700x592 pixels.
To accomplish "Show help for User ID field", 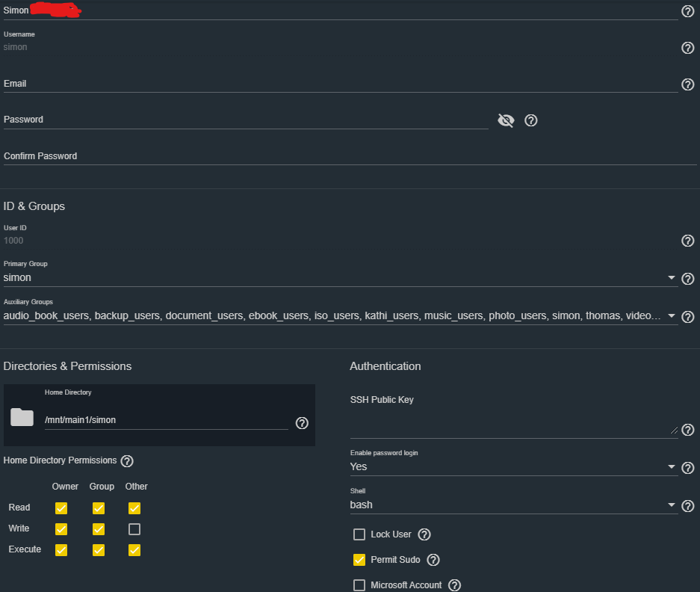I will click(687, 241).
